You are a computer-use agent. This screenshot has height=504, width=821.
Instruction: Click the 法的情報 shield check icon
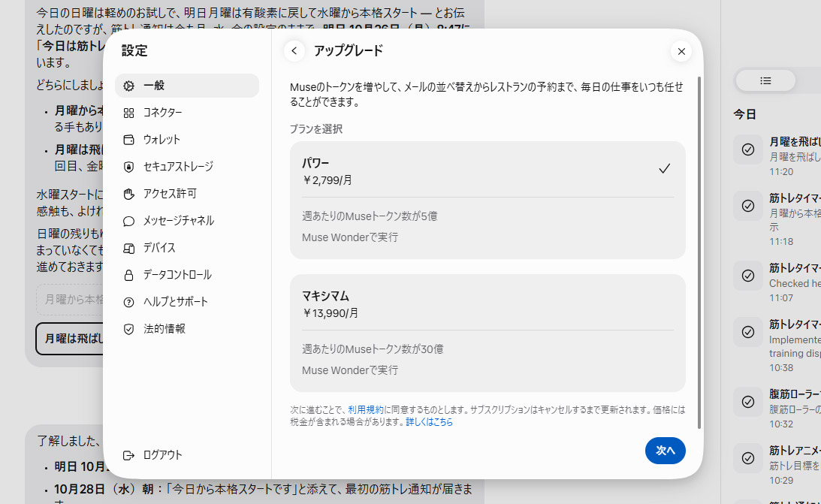(x=128, y=329)
